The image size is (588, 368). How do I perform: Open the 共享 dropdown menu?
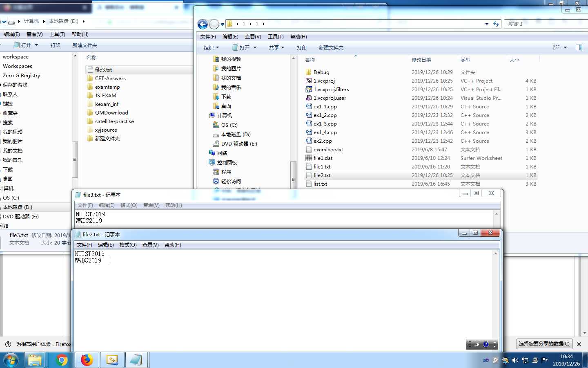(x=276, y=47)
